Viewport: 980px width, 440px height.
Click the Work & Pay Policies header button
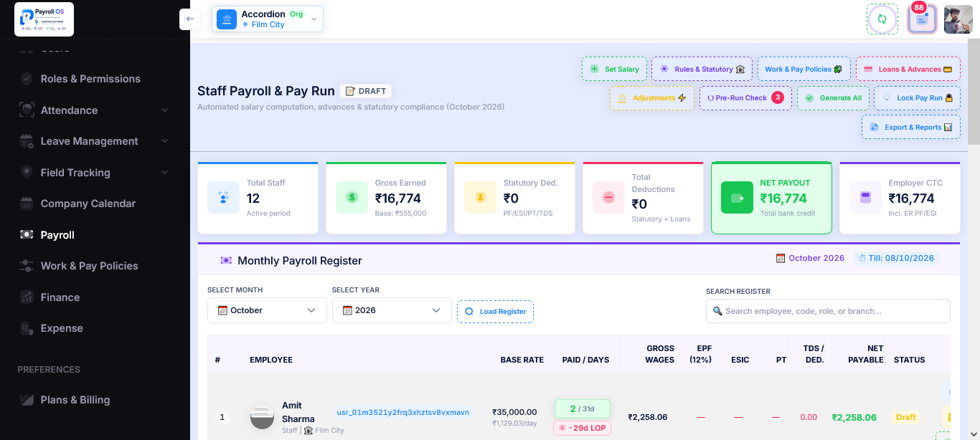(x=804, y=69)
